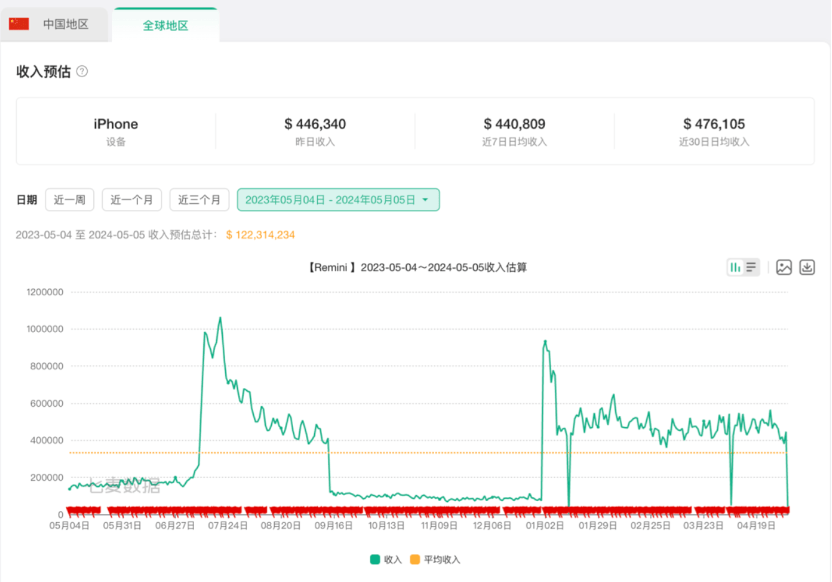
Task: Choose the 近一个月 date filter
Action: pyautogui.click(x=132, y=199)
